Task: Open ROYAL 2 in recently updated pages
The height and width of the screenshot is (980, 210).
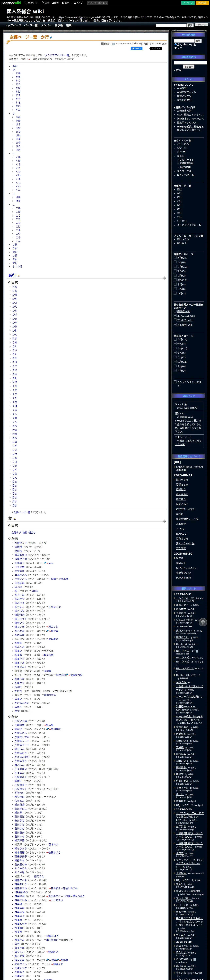Action: pos(181,534)
